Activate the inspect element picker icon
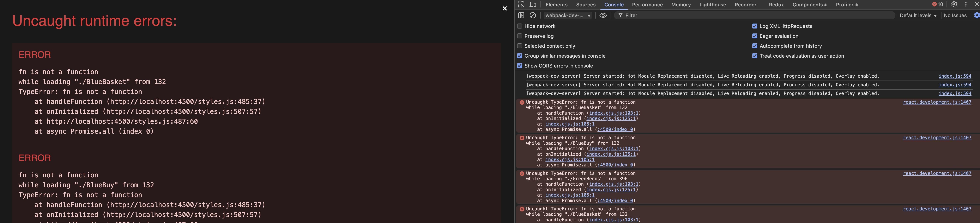The image size is (980, 223). click(521, 5)
